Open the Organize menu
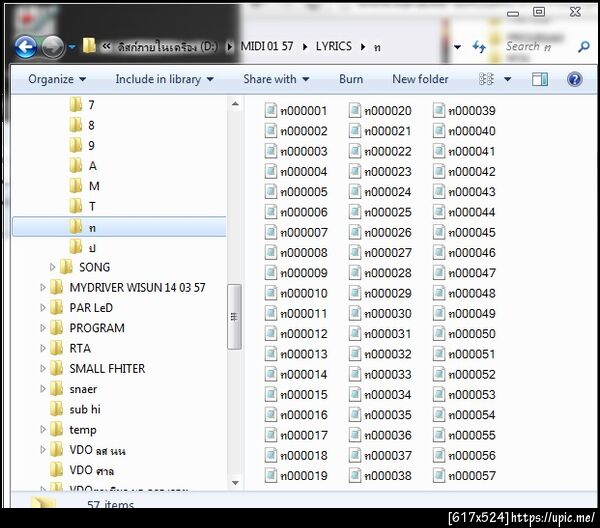Screen dimensions: 600x528 tap(57, 79)
